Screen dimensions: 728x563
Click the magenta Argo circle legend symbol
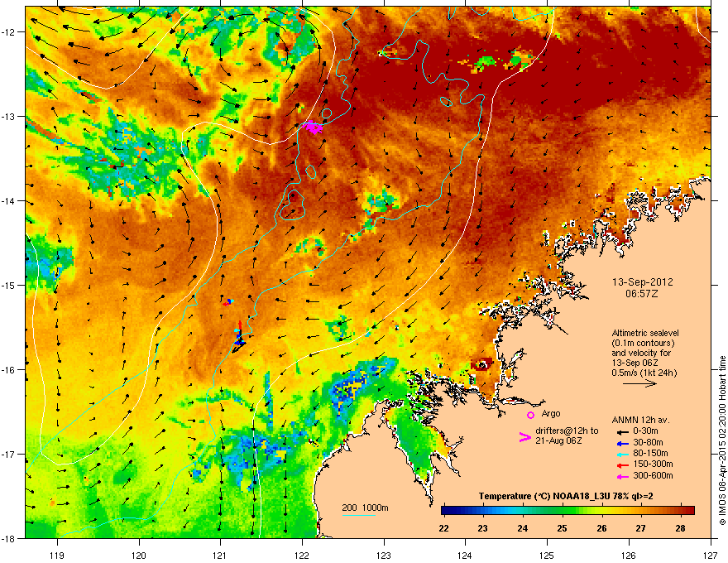point(530,416)
